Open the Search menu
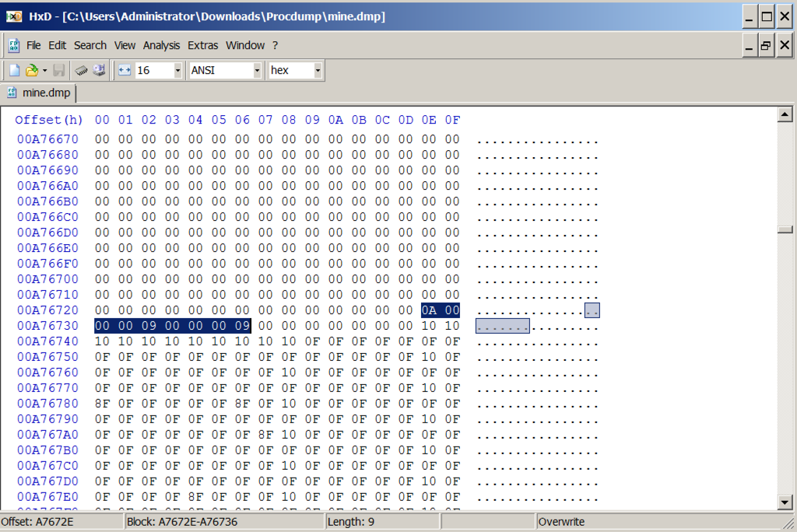This screenshot has width=797, height=532. coord(90,45)
